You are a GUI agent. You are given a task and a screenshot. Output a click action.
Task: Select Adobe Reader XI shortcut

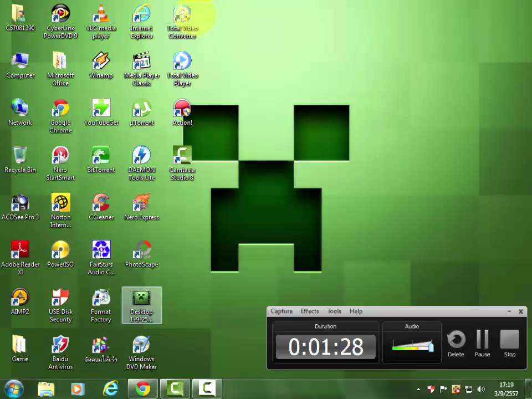point(20,258)
